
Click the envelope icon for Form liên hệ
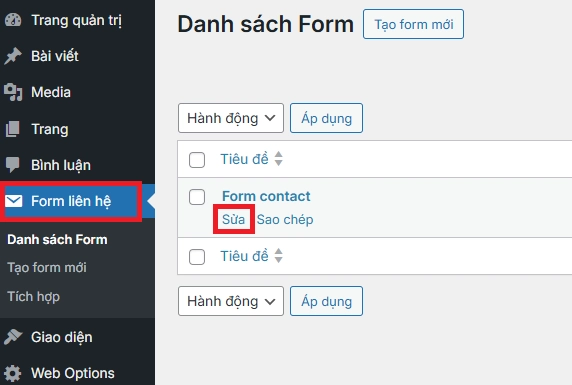[x=14, y=201]
